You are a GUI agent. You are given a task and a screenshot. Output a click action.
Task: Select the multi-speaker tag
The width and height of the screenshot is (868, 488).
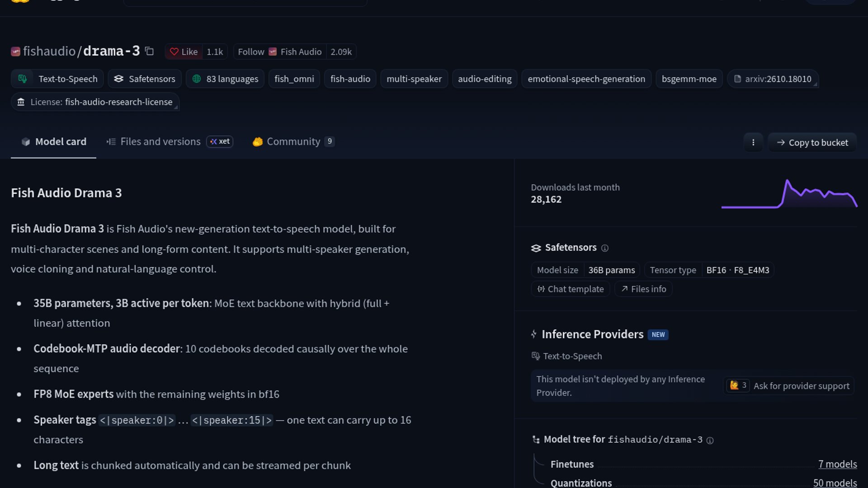click(x=414, y=79)
